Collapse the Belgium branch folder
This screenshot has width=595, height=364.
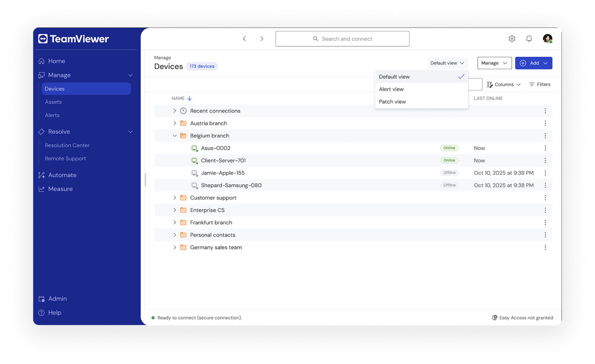pos(175,136)
